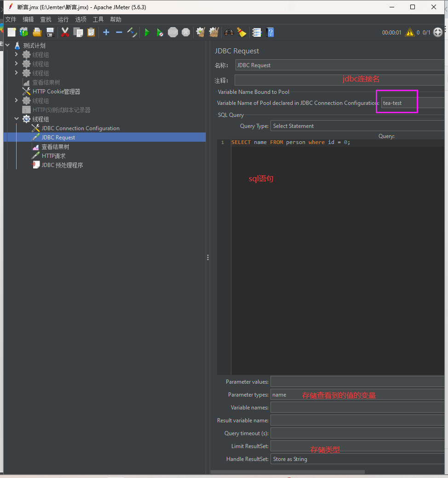Click the Paste clipboard icon
Screen dimensions: 448x478
coord(91,32)
